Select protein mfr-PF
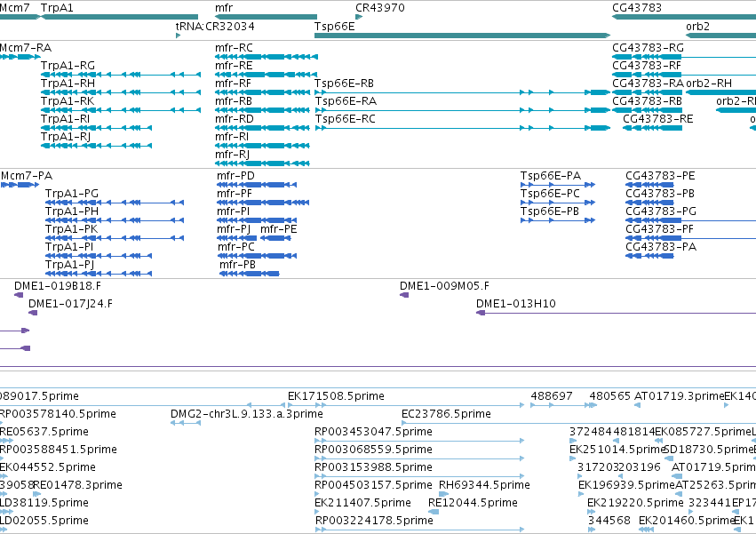The image size is (756, 534). point(263,203)
